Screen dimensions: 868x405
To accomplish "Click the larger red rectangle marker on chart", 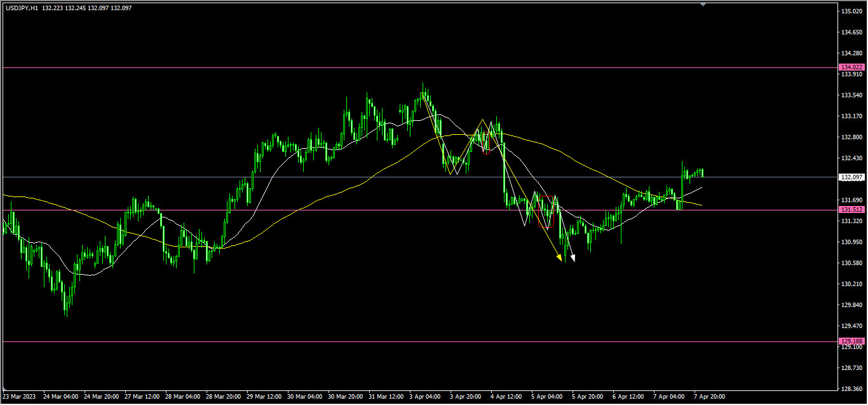I will tap(546, 212).
